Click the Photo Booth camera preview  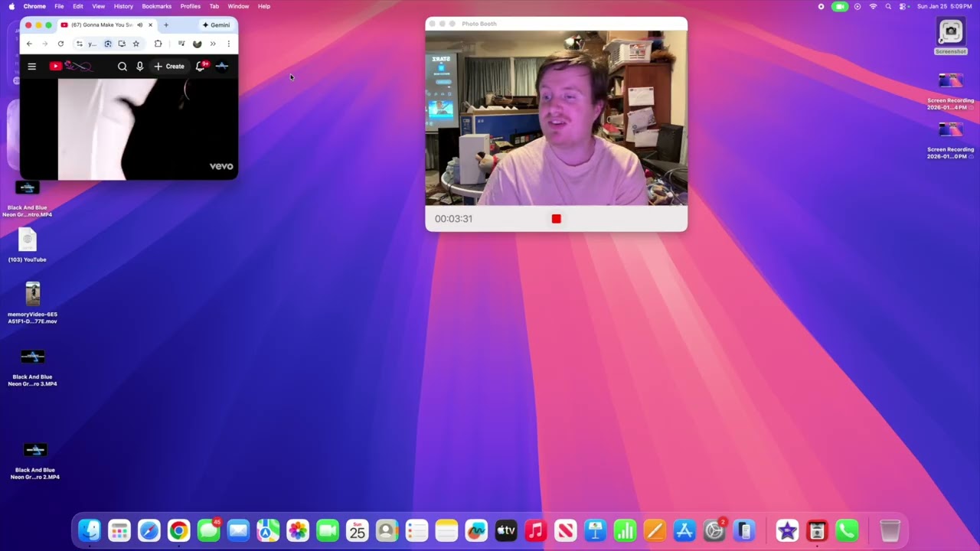[556, 119]
